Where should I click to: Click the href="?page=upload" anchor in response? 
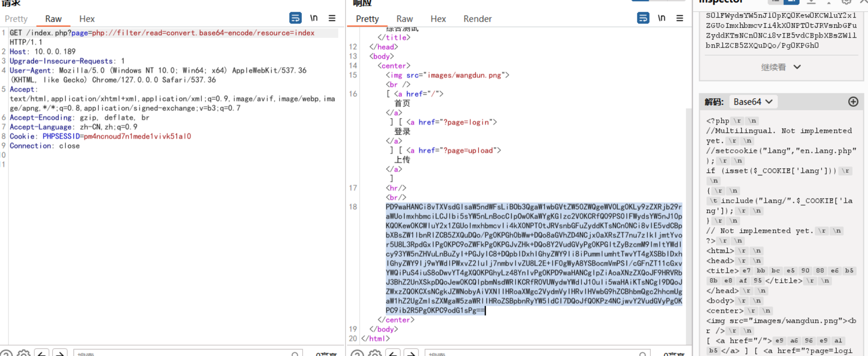click(x=453, y=150)
